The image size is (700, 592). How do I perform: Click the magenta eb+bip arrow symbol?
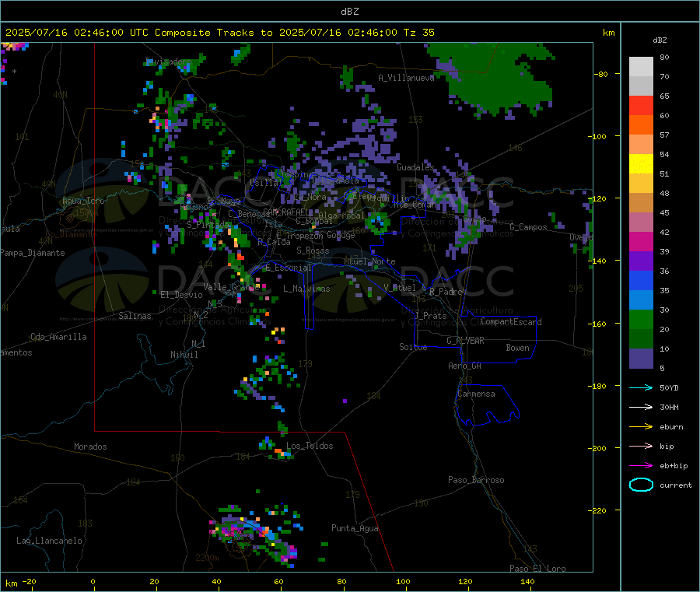641,466
